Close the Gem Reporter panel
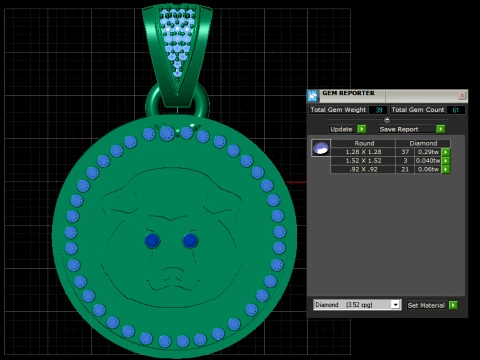 462,96
